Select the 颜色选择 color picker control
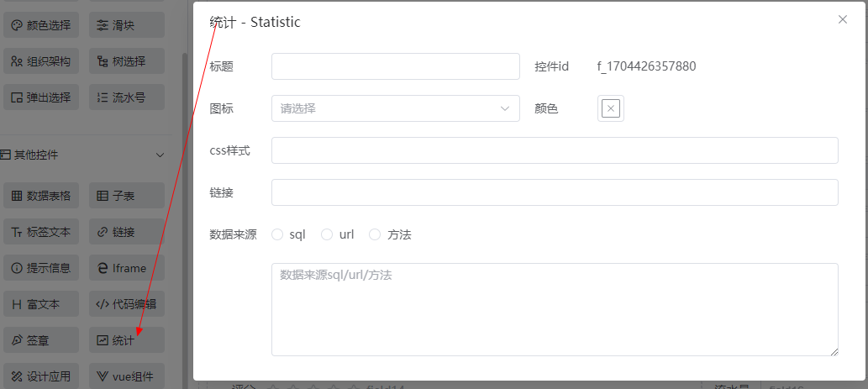868x389 pixels. [41, 25]
